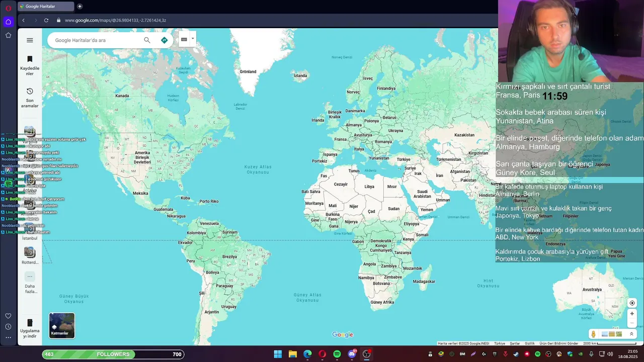The width and height of the screenshot is (644, 362).
Task: Click the Avustralya label on map
Action: pos(592,290)
